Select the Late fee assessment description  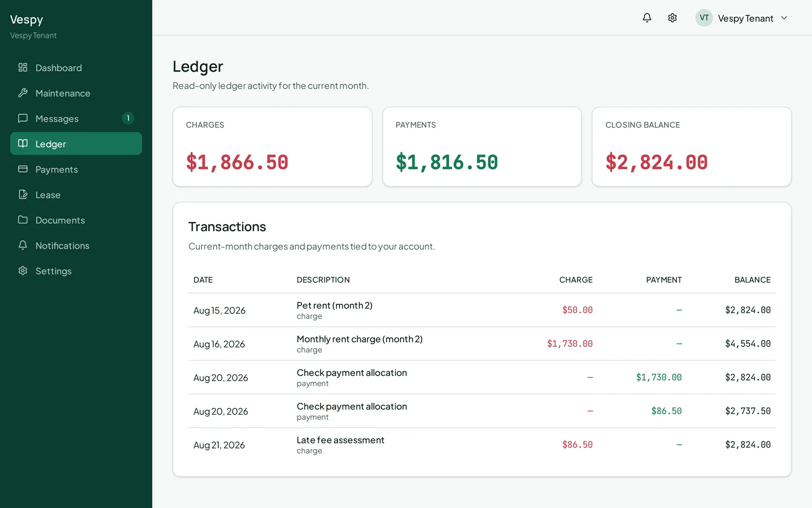click(341, 440)
